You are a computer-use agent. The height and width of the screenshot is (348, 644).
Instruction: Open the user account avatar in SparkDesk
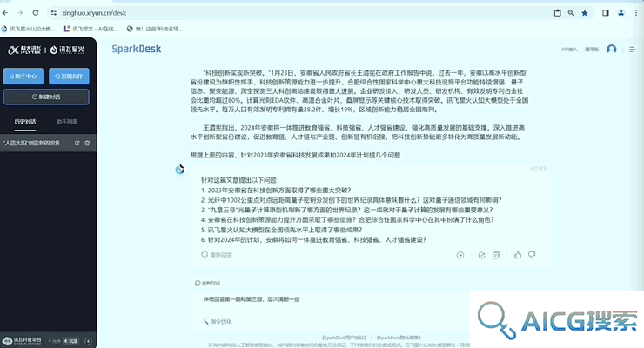(x=612, y=50)
